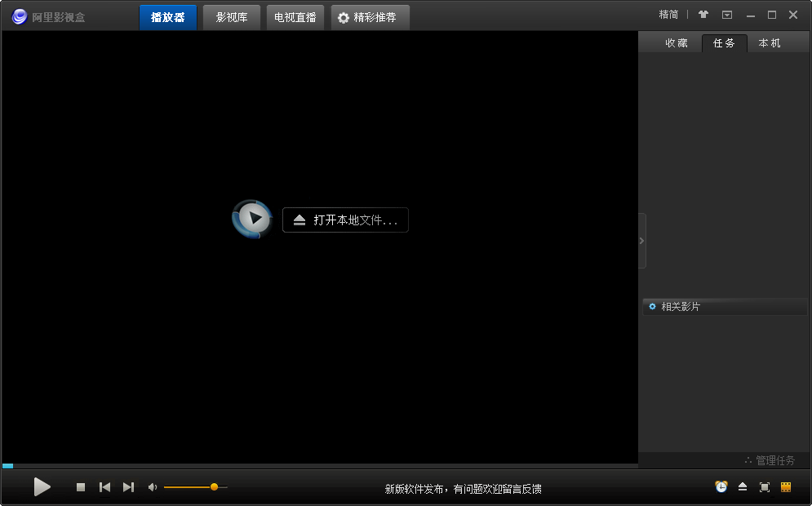Switch to 精简 compact mode
This screenshot has height=506, width=812.
668,15
